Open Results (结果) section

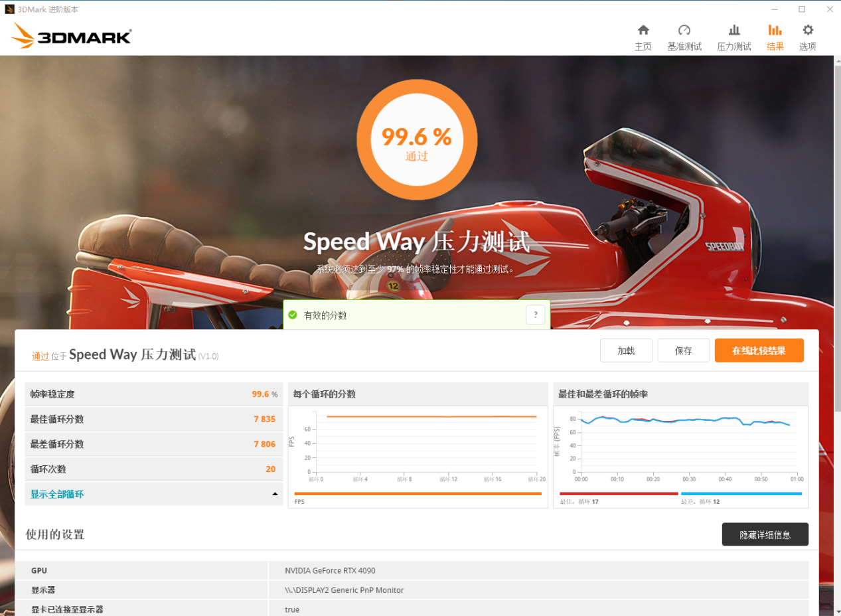[x=775, y=38]
